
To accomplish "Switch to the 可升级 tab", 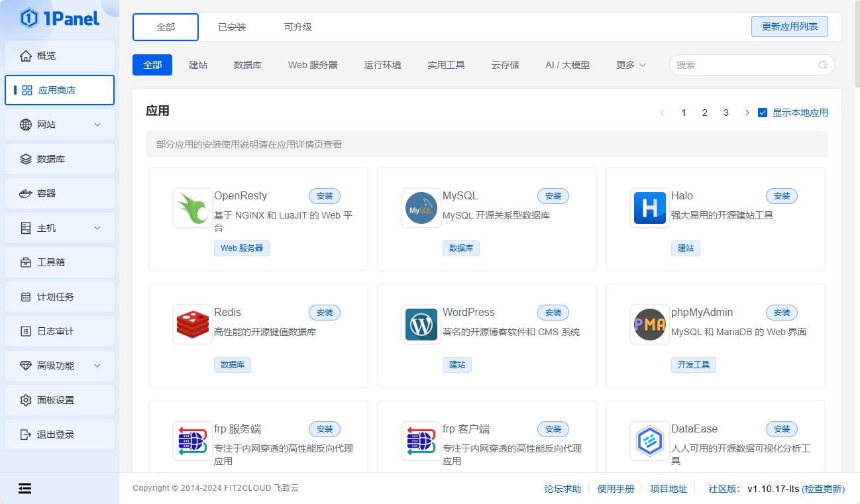I will (x=298, y=27).
